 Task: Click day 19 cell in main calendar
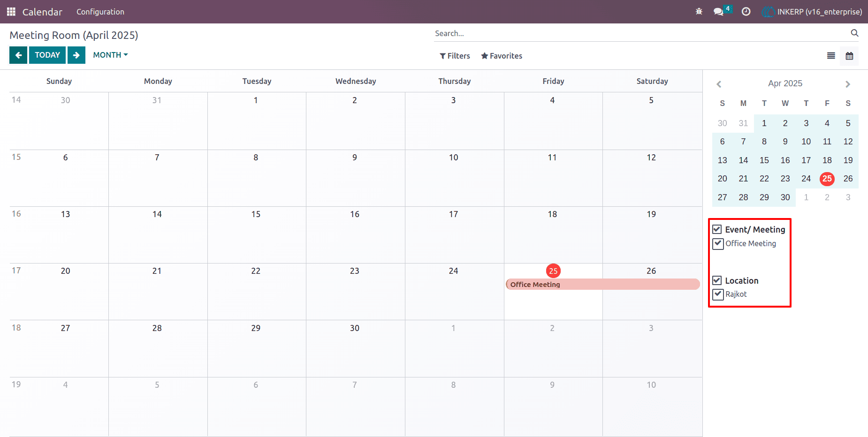point(652,235)
